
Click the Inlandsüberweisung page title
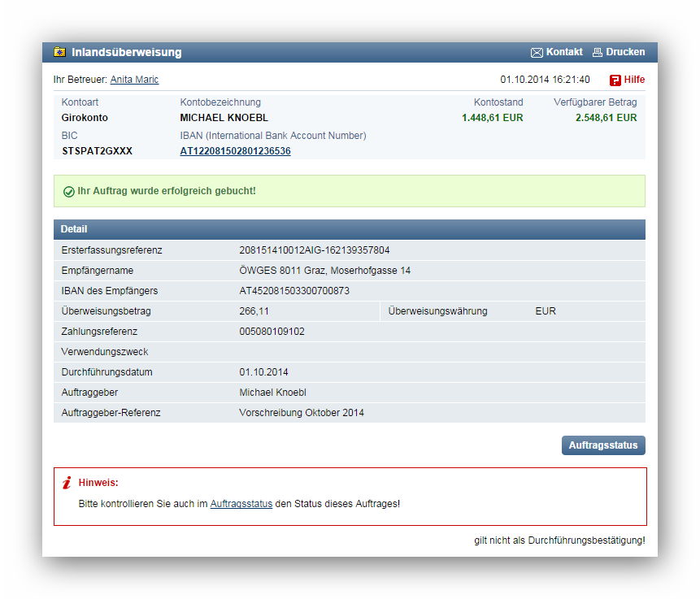tap(127, 52)
